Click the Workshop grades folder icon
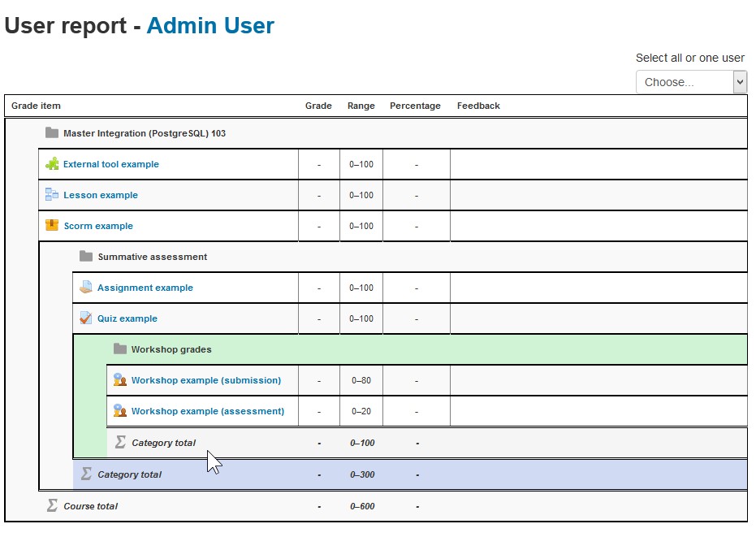The height and width of the screenshot is (537, 756). tap(120, 349)
